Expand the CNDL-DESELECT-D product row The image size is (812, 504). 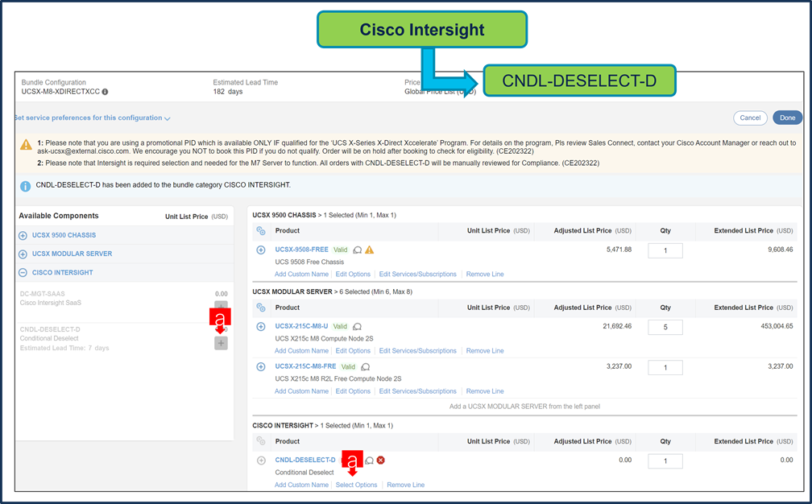(261, 461)
